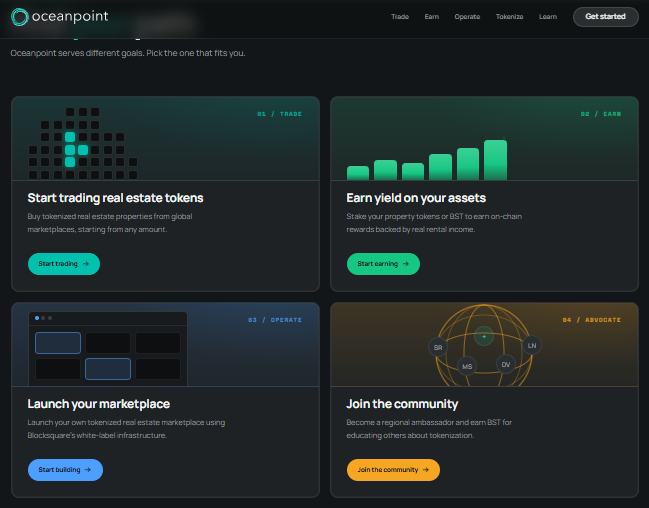Click the 'Launch your own tokenized' description

tap(126, 429)
